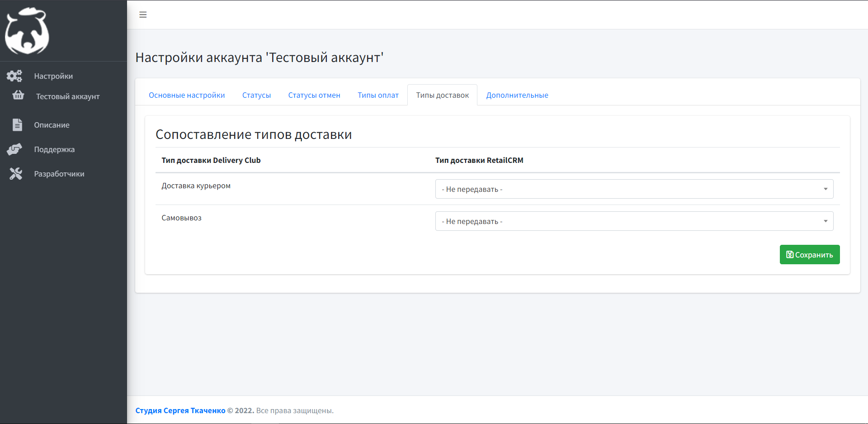Click the Тип доставки RetailCRM column header
This screenshot has height=424, width=868.
479,160
